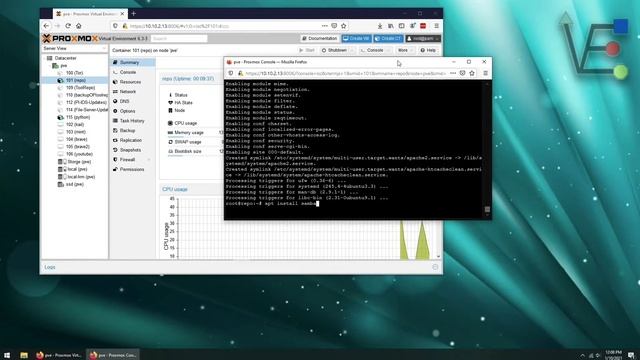Open the Snapshots section
The width and height of the screenshot is (640, 360).
point(132,150)
